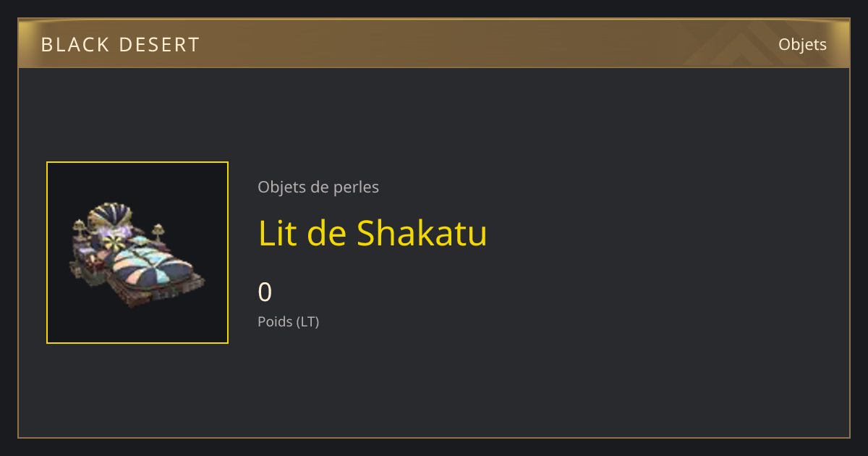This screenshot has width=868, height=456.
Task: Click the yellow-bordered item thumbnail frame
Action: (x=137, y=253)
